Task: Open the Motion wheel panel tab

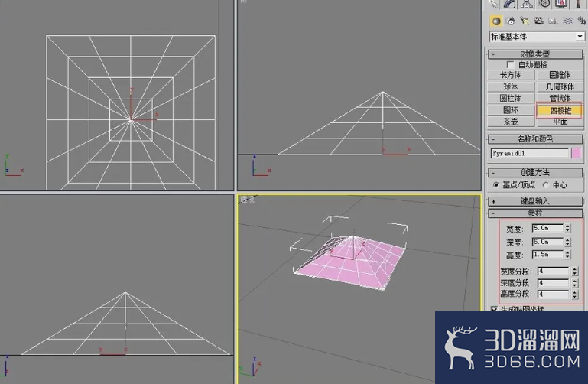Action: (x=544, y=4)
